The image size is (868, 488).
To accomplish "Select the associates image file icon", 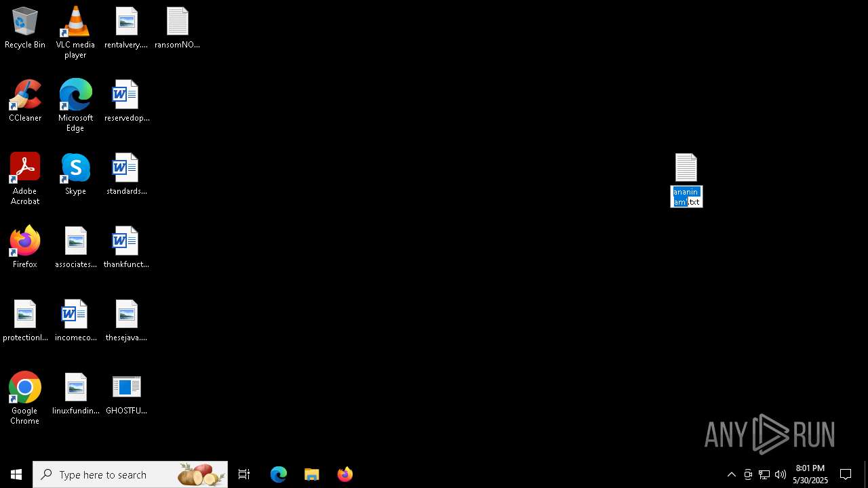I will pos(75,248).
